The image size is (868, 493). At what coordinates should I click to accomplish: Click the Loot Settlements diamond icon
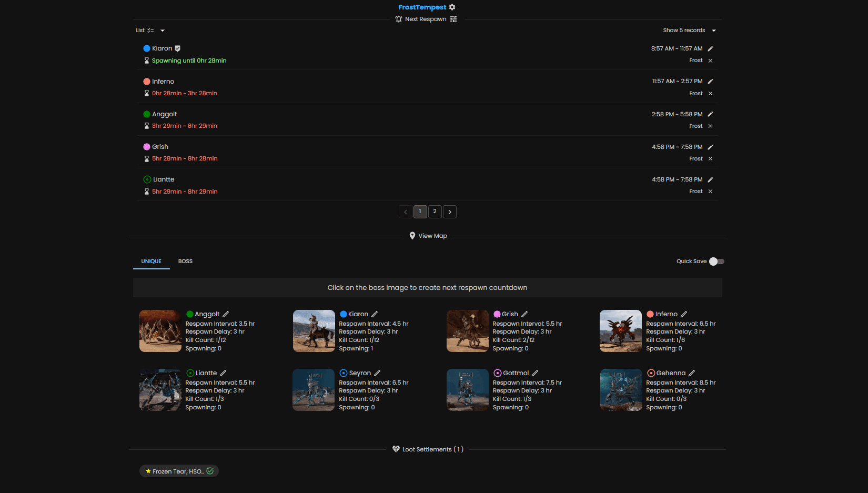396,449
